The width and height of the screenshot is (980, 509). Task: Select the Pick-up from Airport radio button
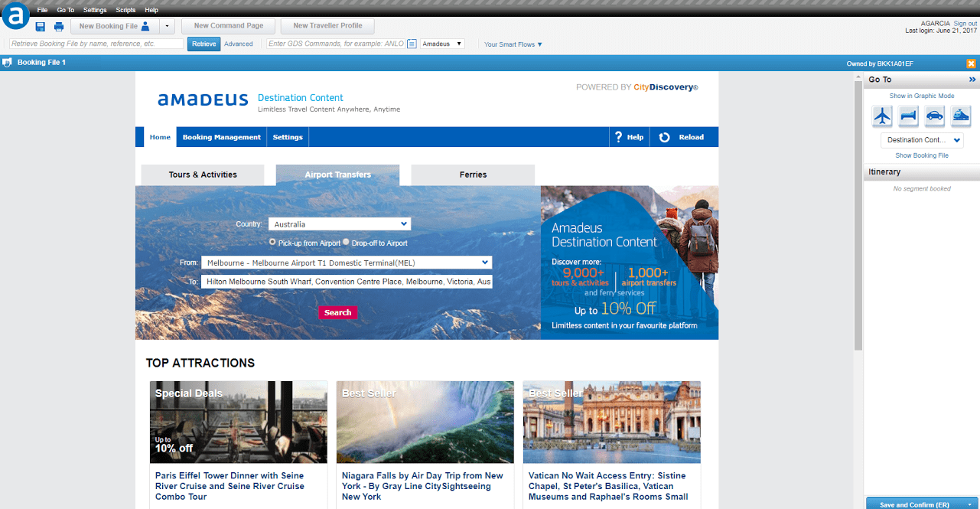[x=272, y=242]
